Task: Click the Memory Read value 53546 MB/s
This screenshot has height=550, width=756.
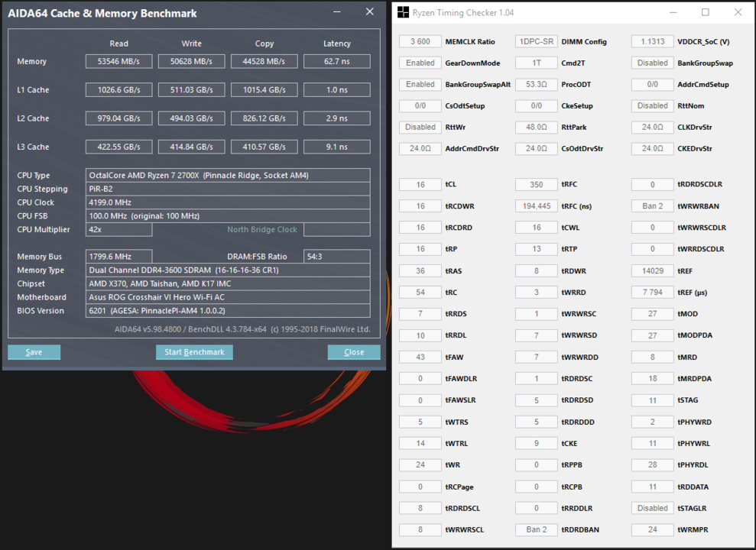Action: coord(119,61)
